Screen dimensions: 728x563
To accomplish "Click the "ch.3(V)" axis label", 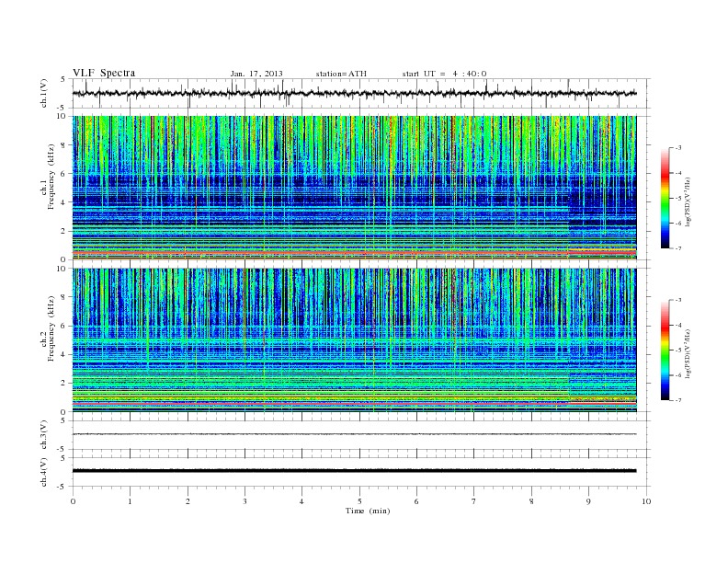I will click(x=43, y=435).
